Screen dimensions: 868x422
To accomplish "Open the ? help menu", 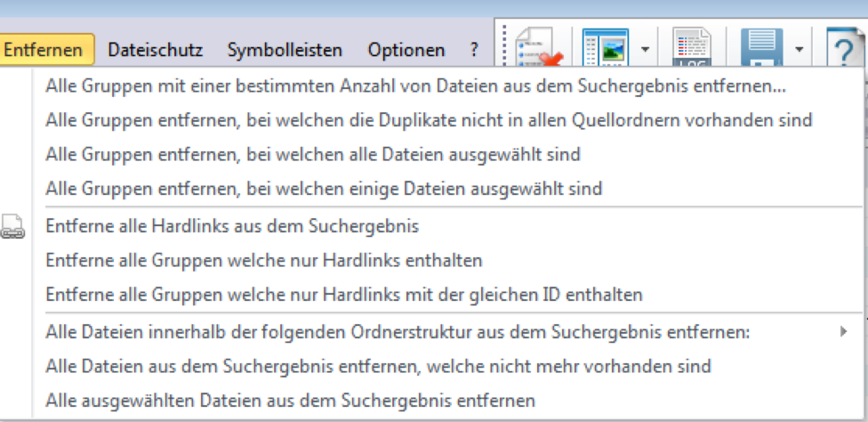I will click(x=474, y=50).
